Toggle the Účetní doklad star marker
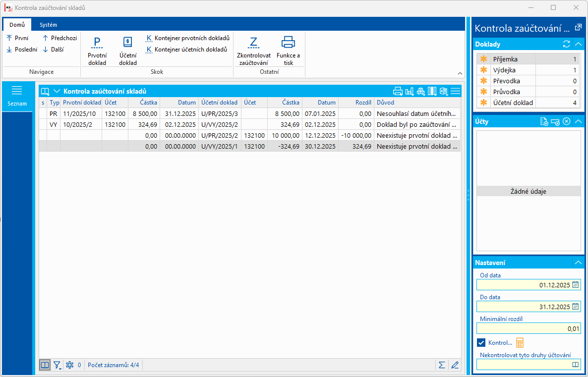 [484, 103]
